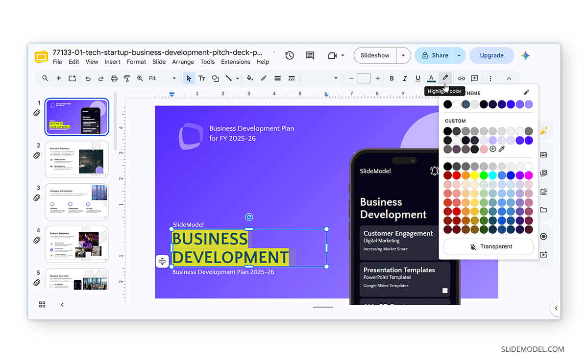Add a new slide with plus icon
The height and width of the screenshot is (364, 588).
point(59,78)
